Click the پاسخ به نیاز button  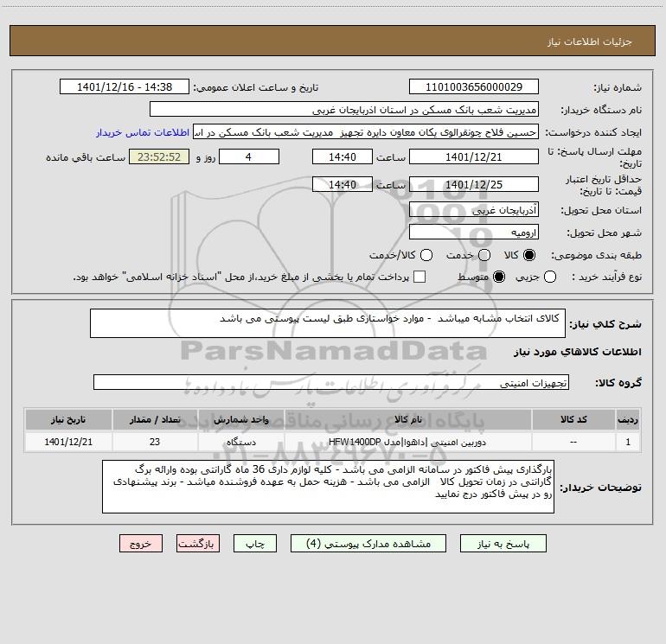(503, 544)
